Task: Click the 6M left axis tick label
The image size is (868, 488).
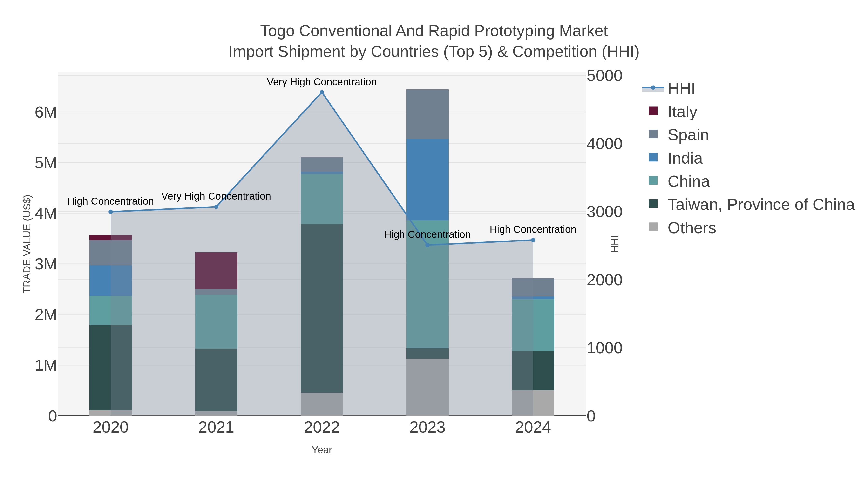Action: click(46, 112)
